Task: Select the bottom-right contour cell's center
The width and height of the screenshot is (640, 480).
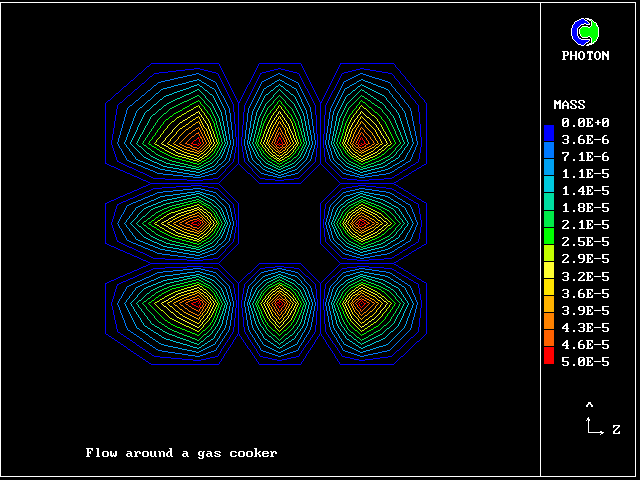Action: coord(362,302)
